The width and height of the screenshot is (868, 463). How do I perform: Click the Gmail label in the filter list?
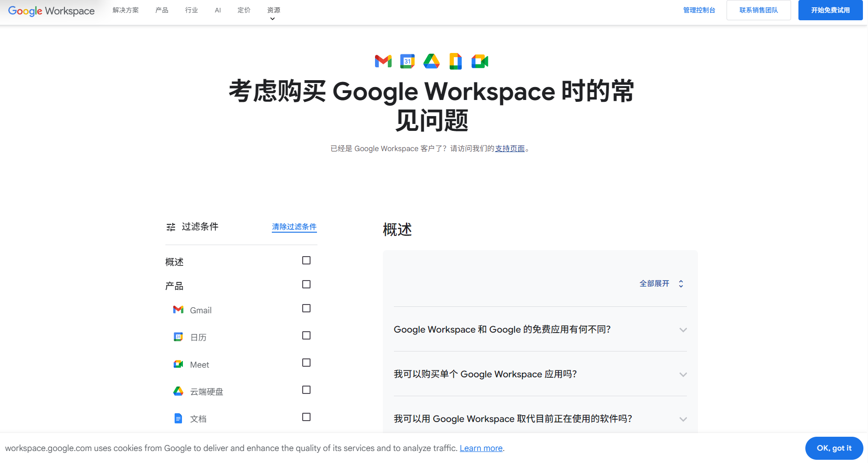[x=201, y=310]
